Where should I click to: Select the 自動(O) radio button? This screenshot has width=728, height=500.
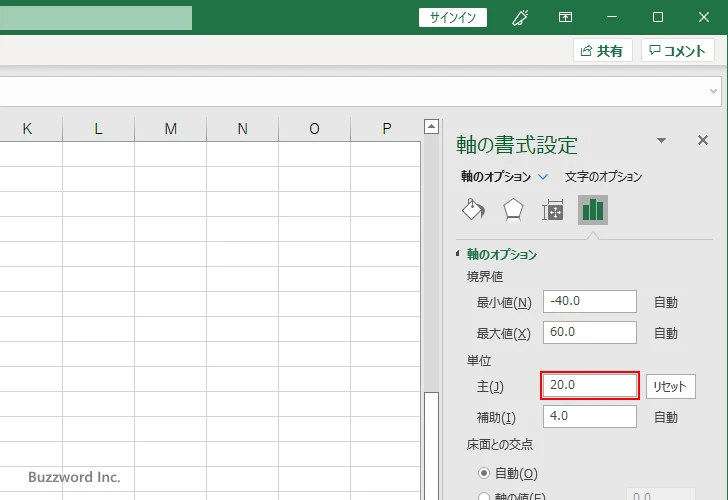(x=484, y=473)
